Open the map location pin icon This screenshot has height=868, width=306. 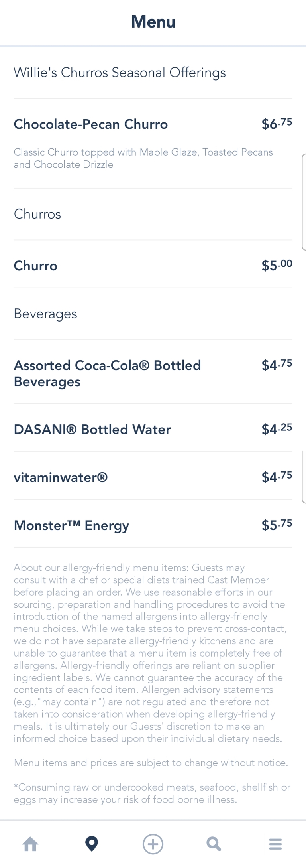click(x=92, y=844)
